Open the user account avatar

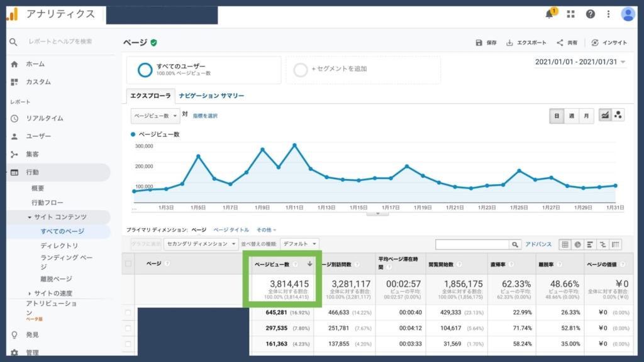point(628,14)
